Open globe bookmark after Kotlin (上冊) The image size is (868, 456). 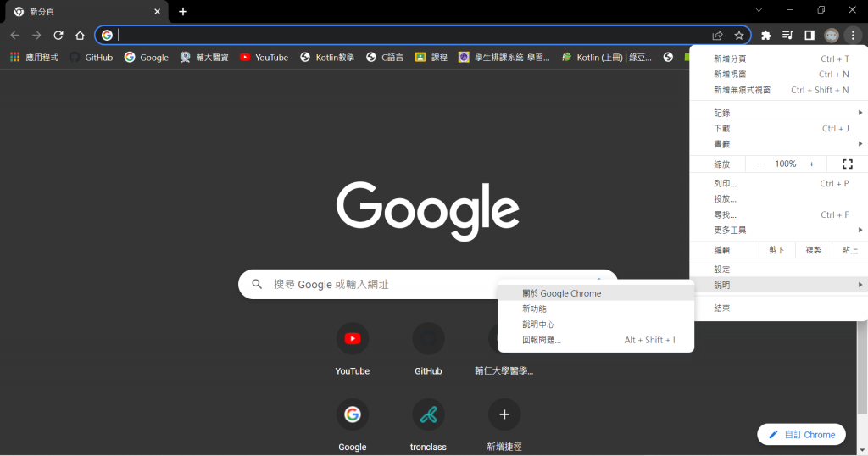(668, 57)
